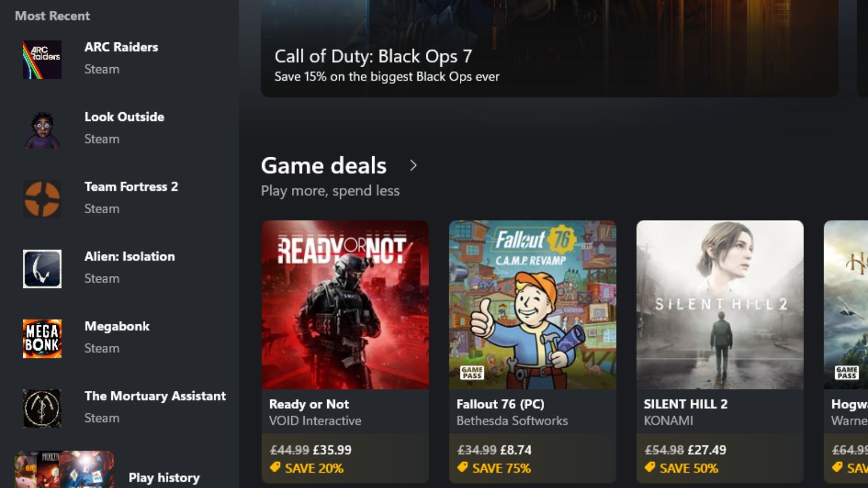Click the Team Fortress 2 logo icon
868x488 pixels.
[x=42, y=199]
